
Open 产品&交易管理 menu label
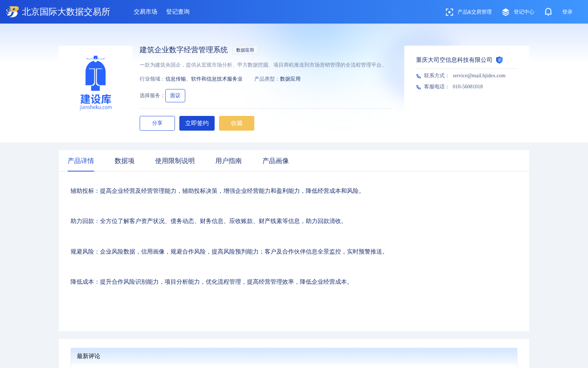coord(474,12)
